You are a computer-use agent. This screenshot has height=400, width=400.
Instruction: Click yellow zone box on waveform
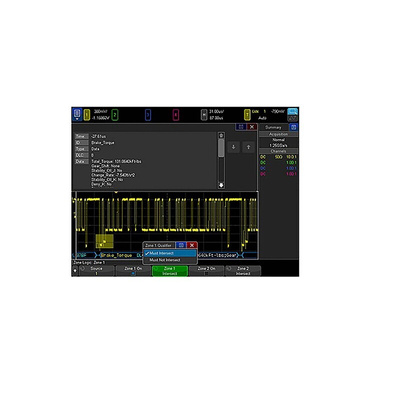click(105, 241)
